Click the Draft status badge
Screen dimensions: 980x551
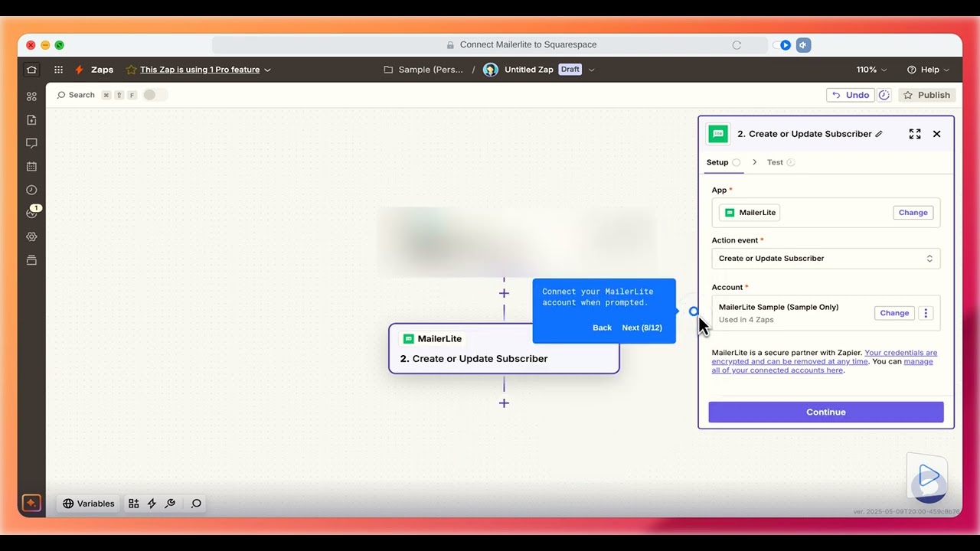570,70
